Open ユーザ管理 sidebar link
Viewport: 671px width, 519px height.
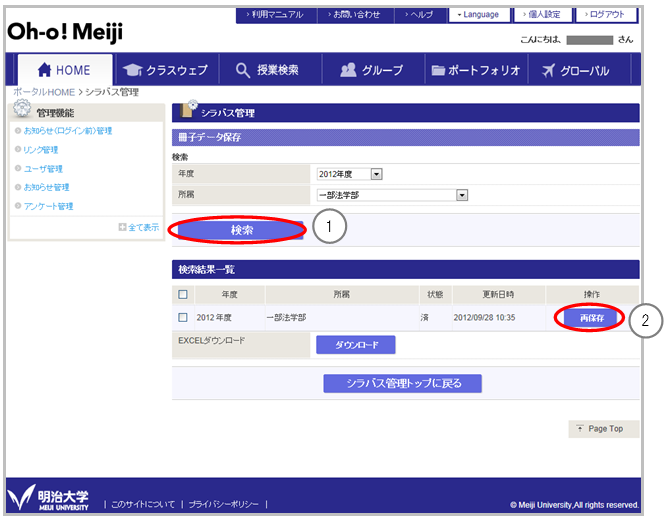pyautogui.click(x=43, y=169)
